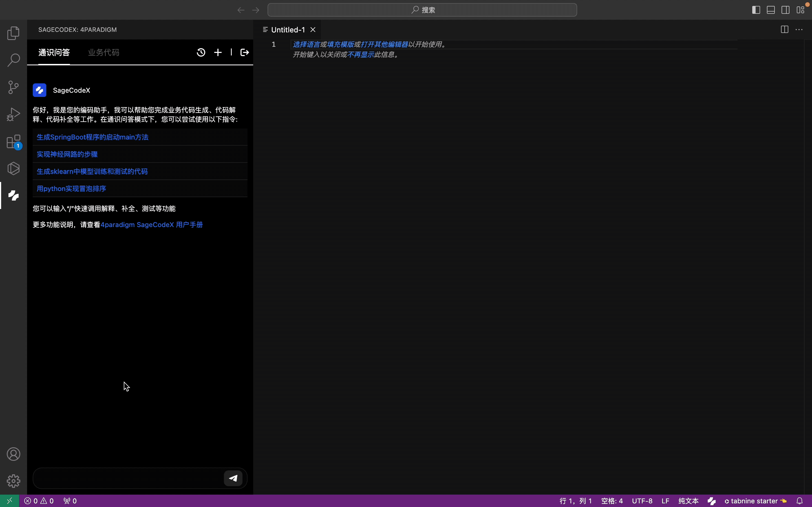Open the editor More Actions menu
Viewport: 812px width, 507px height.
(x=799, y=30)
